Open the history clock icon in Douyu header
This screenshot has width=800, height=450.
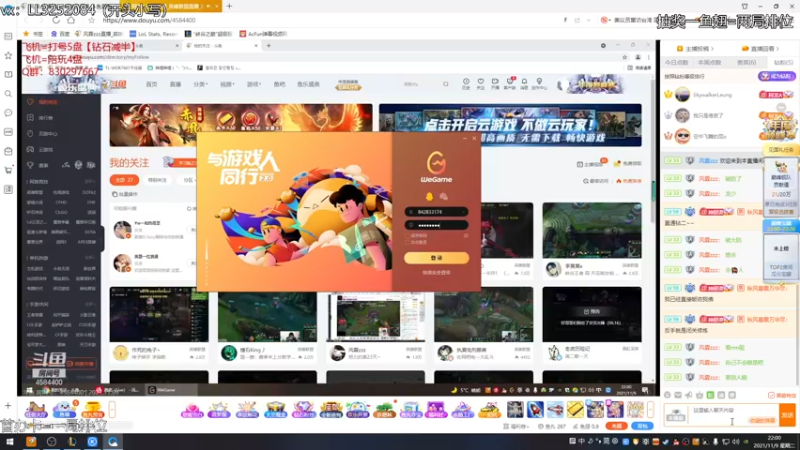click(x=466, y=84)
